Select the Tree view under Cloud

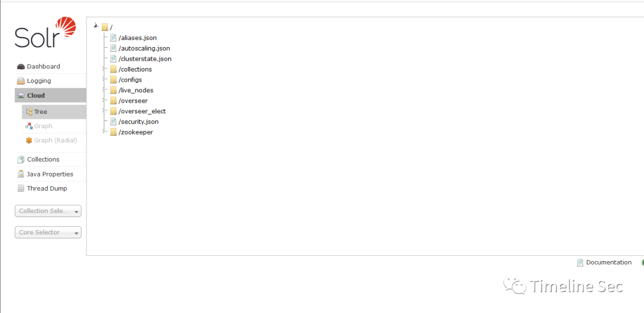[x=40, y=112]
